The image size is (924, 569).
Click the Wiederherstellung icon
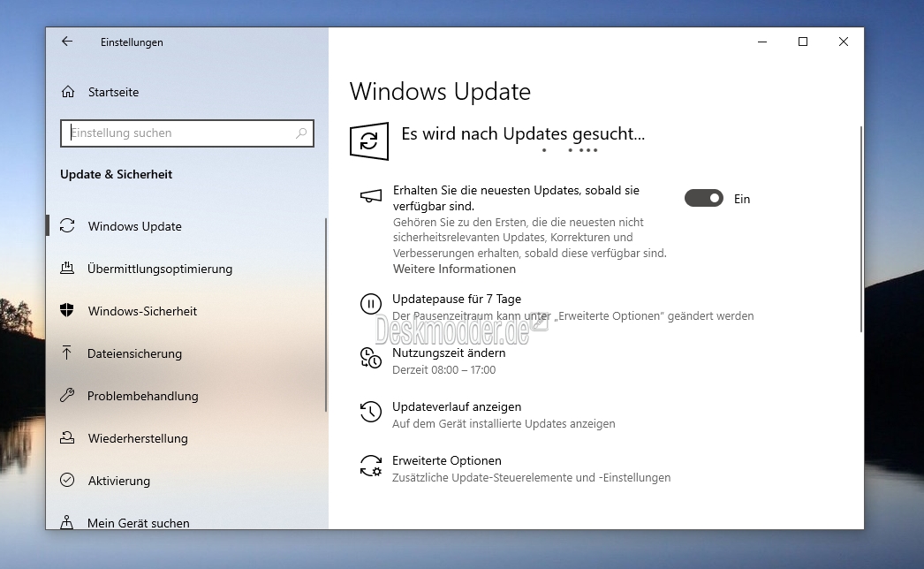tap(67, 437)
